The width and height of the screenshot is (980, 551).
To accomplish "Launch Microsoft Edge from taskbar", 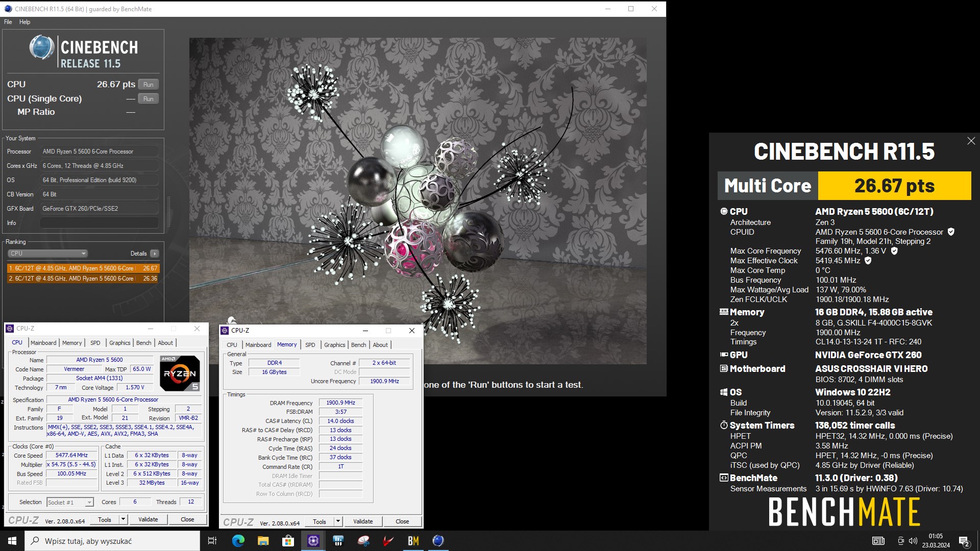I will 238,541.
